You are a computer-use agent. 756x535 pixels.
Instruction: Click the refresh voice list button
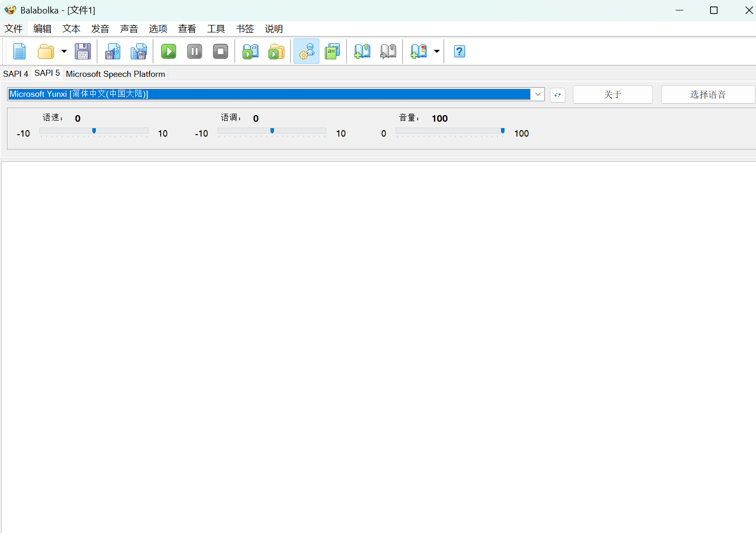point(557,95)
